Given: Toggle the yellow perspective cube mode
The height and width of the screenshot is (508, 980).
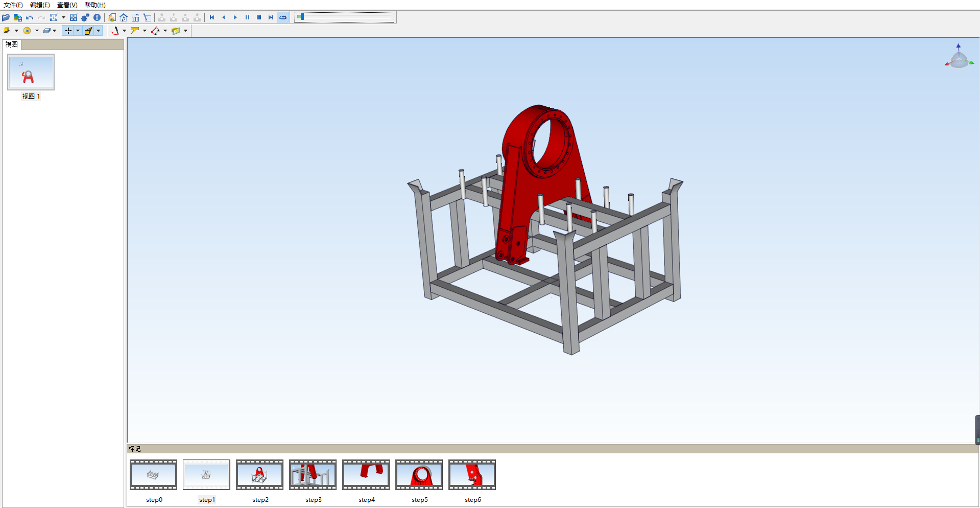Looking at the screenshot, I should [88, 31].
